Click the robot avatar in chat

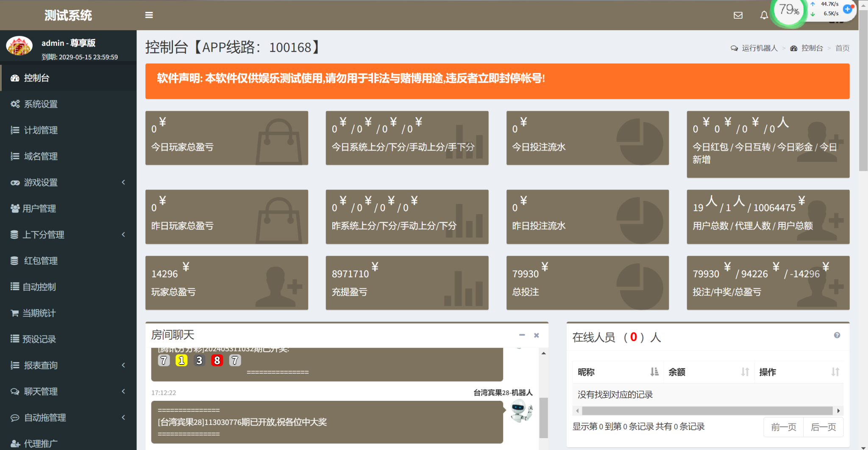click(521, 411)
